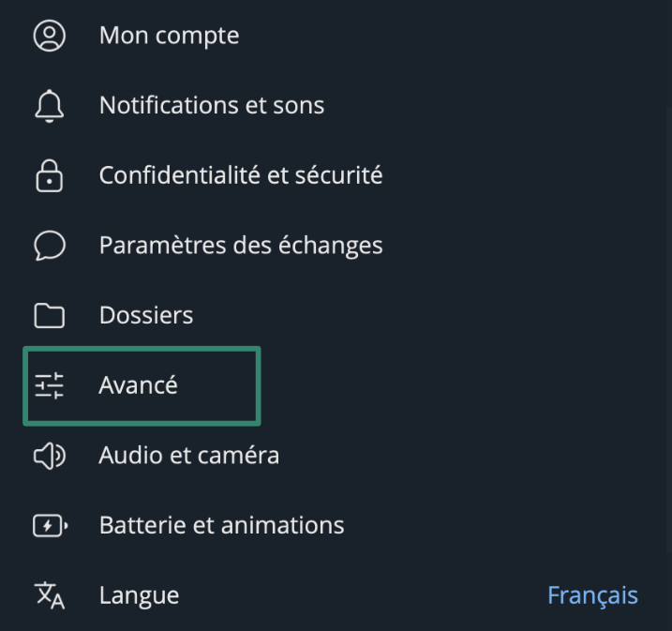Open the Langue setting

(x=139, y=595)
